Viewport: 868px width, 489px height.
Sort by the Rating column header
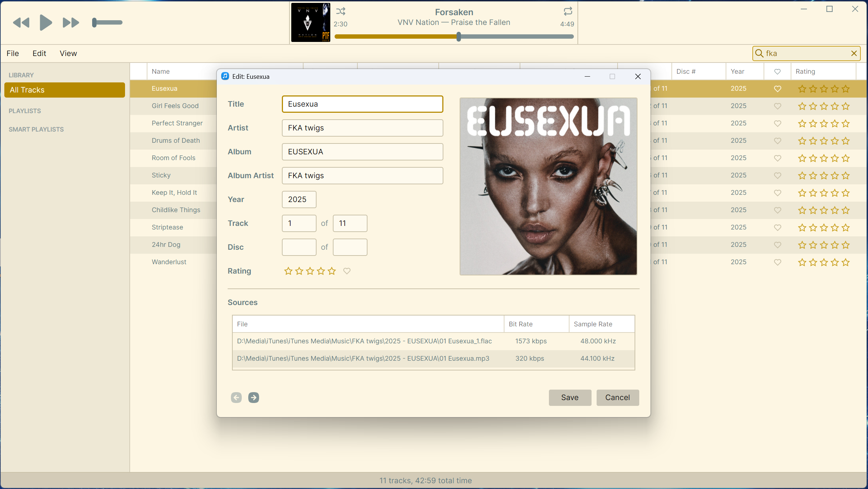pos(823,72)
